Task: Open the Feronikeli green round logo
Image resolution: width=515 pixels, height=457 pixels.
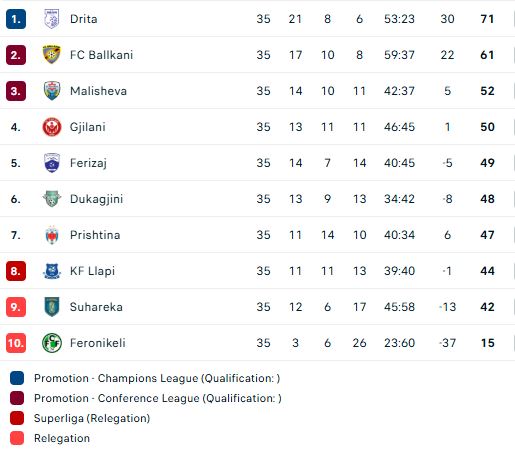Action: 52,343
